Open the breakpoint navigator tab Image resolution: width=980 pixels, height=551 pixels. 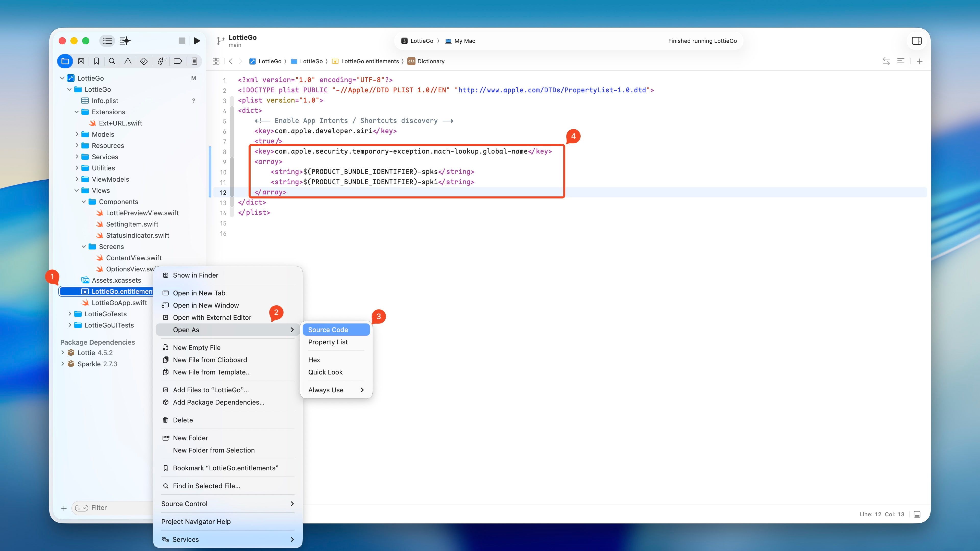178,61
